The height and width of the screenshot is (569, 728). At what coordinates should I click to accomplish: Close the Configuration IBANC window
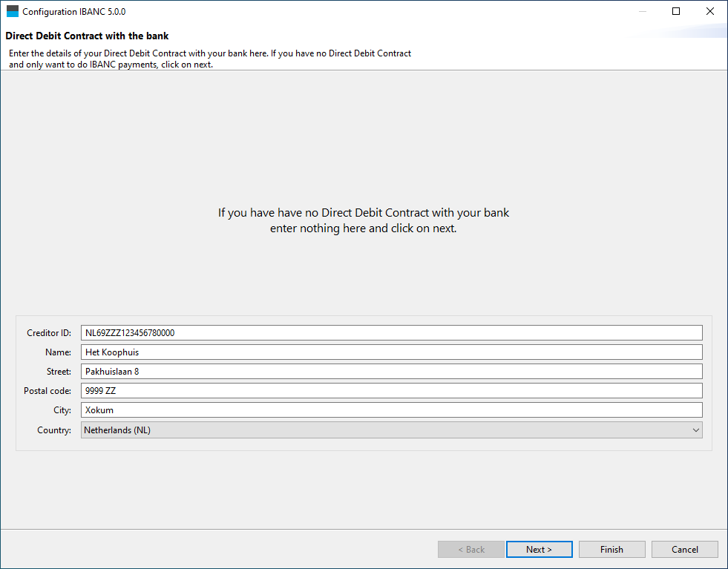[709, 11]
